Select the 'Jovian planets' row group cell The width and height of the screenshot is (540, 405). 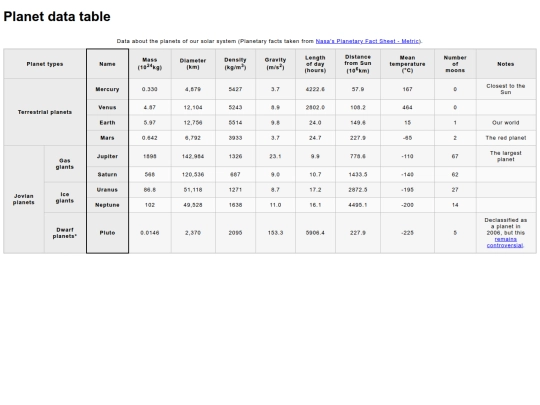pos(24,199)
